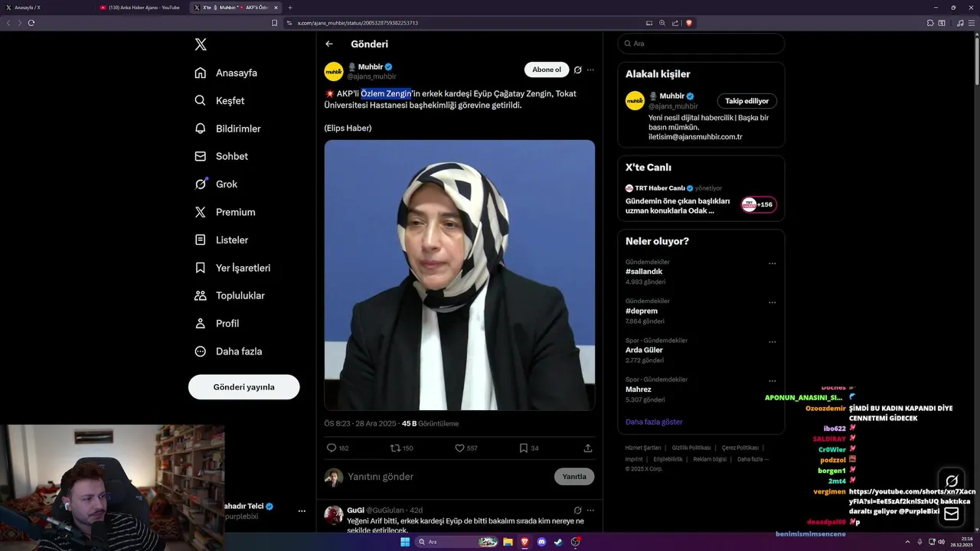Open OBS Studio from the taskbar
Viewport: 980px width, 551px height.
pyautogui.click(x=575, y=542)
